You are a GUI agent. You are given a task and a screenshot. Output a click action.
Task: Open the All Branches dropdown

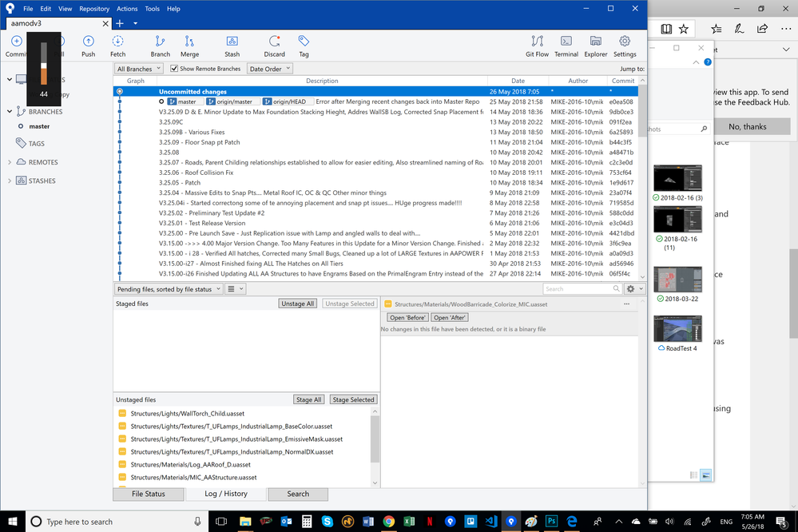pos(138,69)
